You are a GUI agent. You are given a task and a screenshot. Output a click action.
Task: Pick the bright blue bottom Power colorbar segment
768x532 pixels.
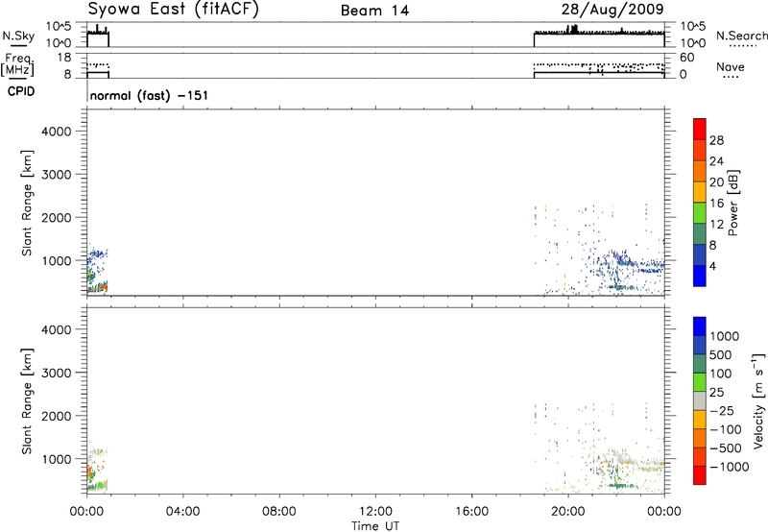[700, 276]
